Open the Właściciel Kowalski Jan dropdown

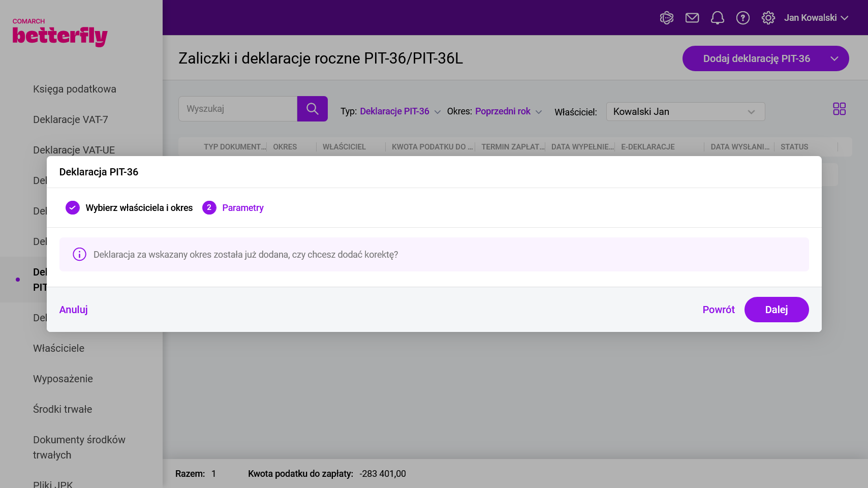[x=685, y=112]
